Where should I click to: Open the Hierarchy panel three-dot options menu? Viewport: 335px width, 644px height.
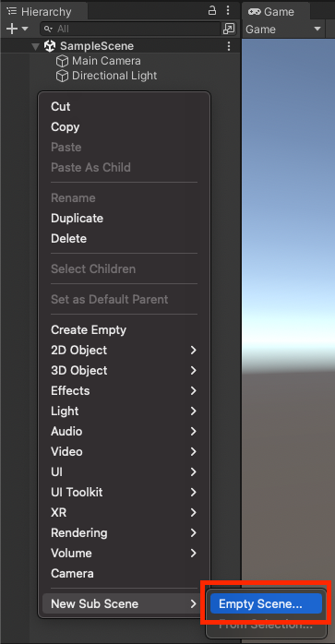[x=228, y=11]
